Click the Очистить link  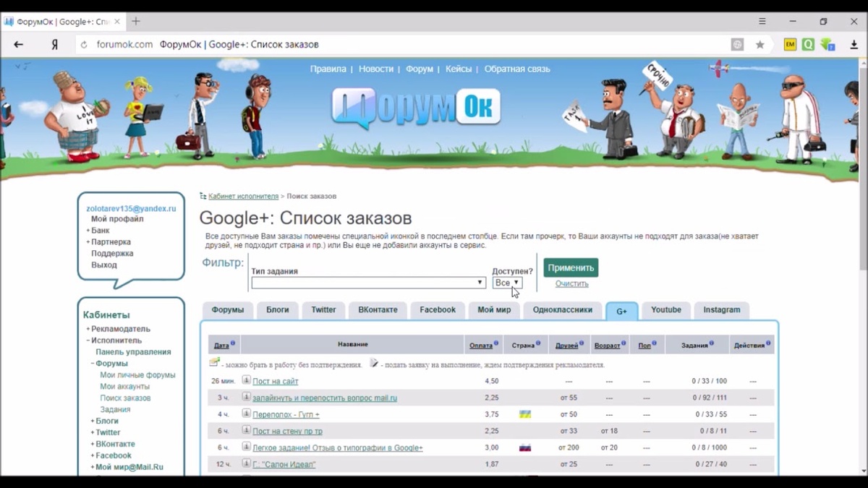[571, 283]
